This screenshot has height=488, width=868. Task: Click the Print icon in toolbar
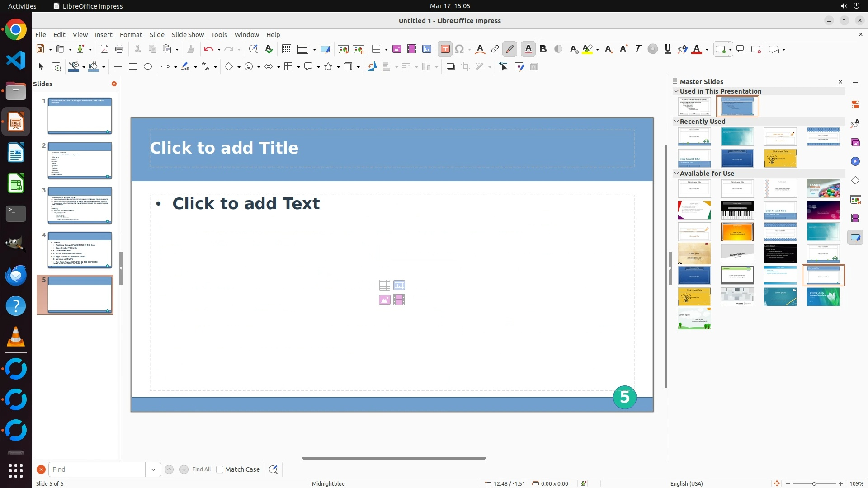pos(119,49)
